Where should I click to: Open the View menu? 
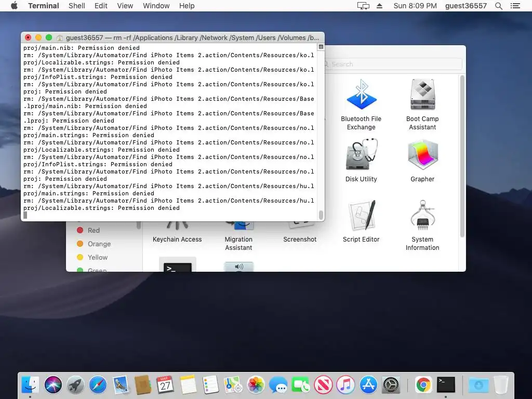125,6
